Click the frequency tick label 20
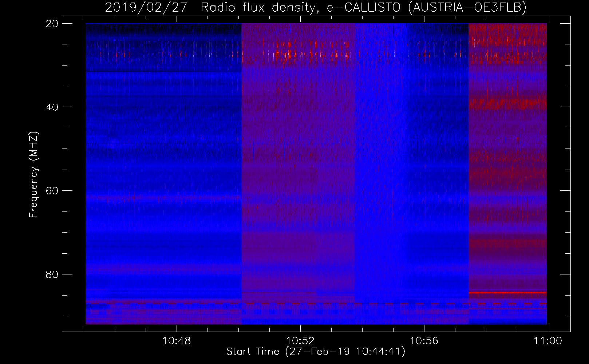 (x=52, y=24)
